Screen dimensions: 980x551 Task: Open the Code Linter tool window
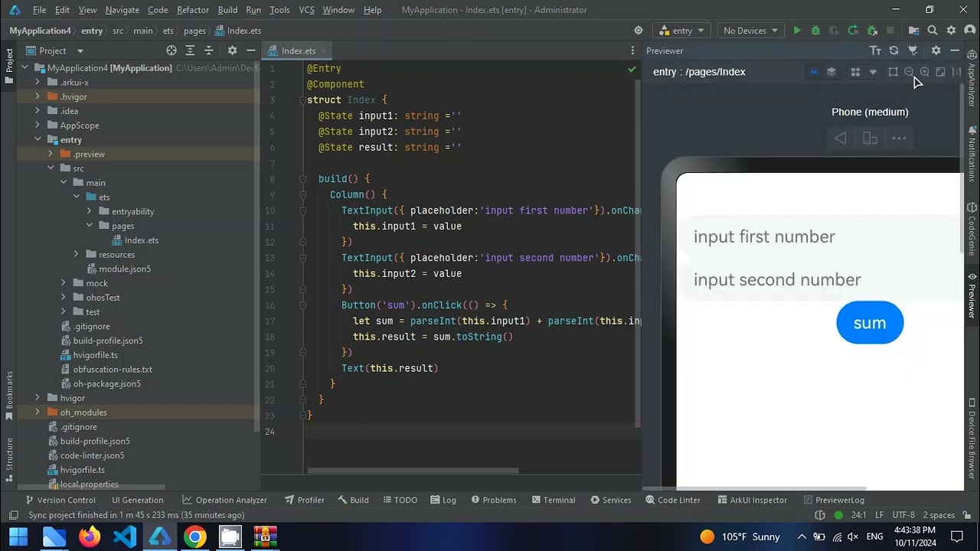click(672, 500)
